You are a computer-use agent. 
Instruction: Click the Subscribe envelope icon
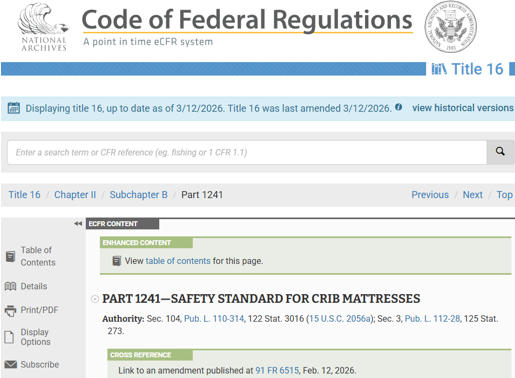11,364
